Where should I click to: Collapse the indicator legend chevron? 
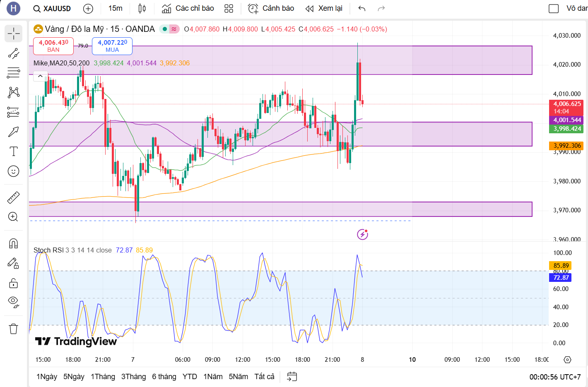click(x=40, y=76)
